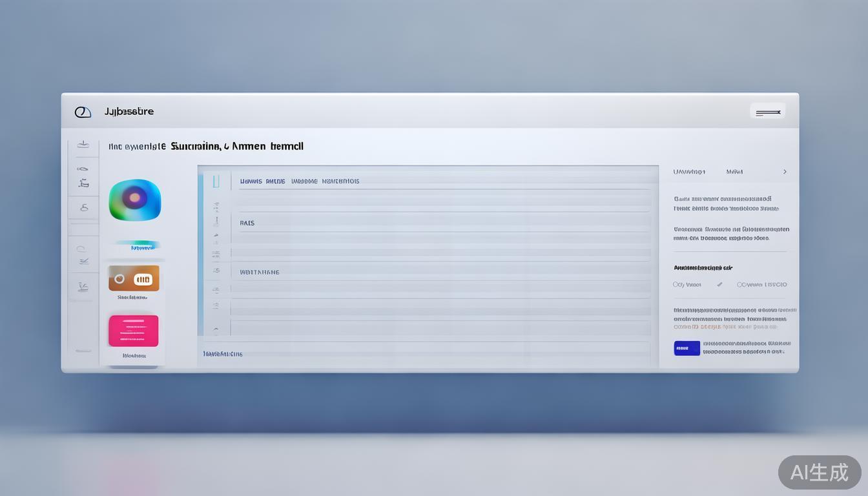
Task: Select the first radio option under the bold heading
Action: tap(676, 284)
